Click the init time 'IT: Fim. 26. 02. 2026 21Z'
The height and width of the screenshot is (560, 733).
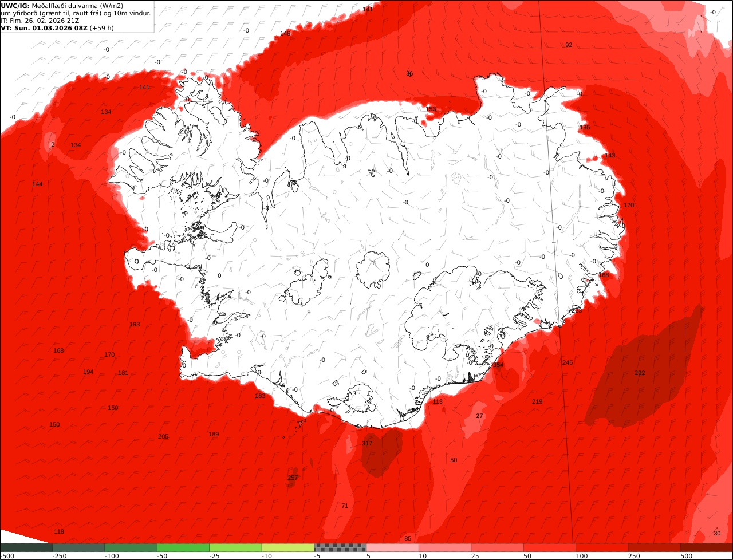pos(41,21)
